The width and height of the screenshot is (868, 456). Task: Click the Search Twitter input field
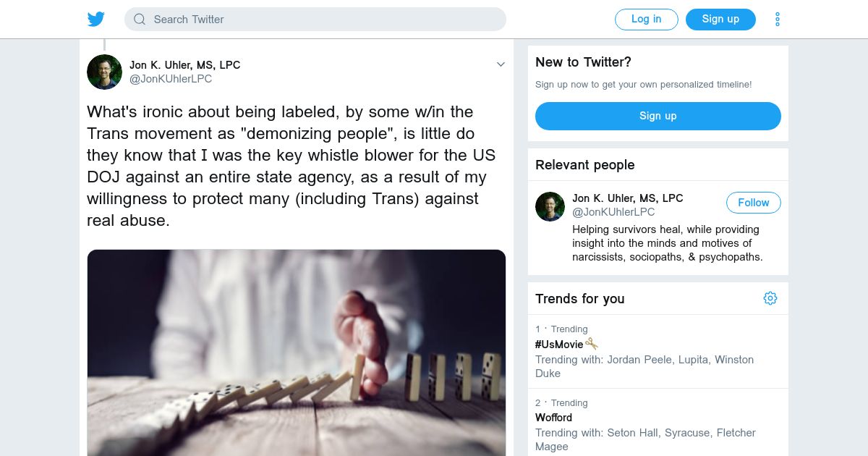325,20
